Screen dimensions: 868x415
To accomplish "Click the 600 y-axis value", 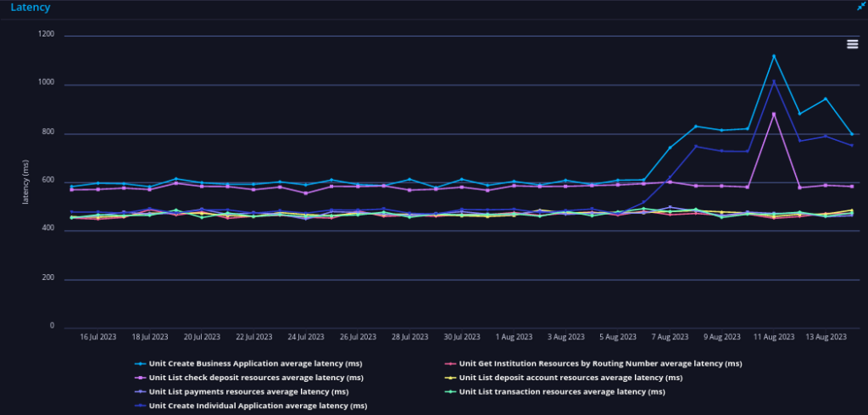I will click(x=48, y=181).
